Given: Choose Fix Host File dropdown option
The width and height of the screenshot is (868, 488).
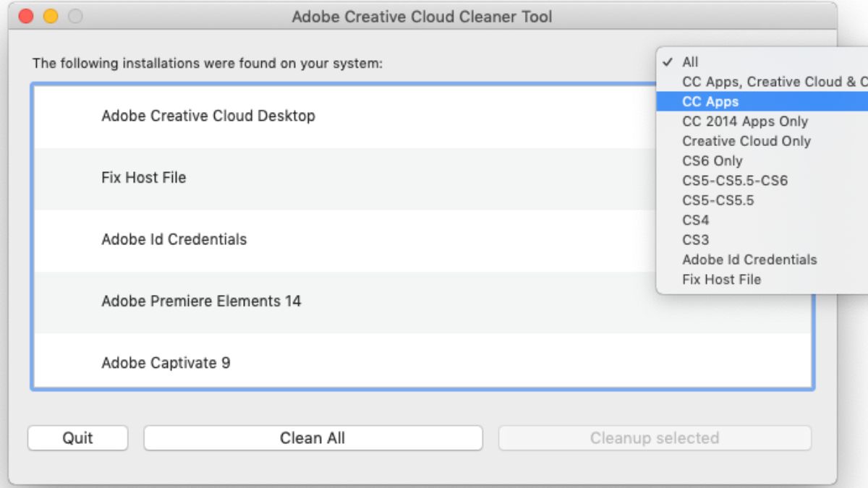Looking at the screenshot, I should point(722,279).
